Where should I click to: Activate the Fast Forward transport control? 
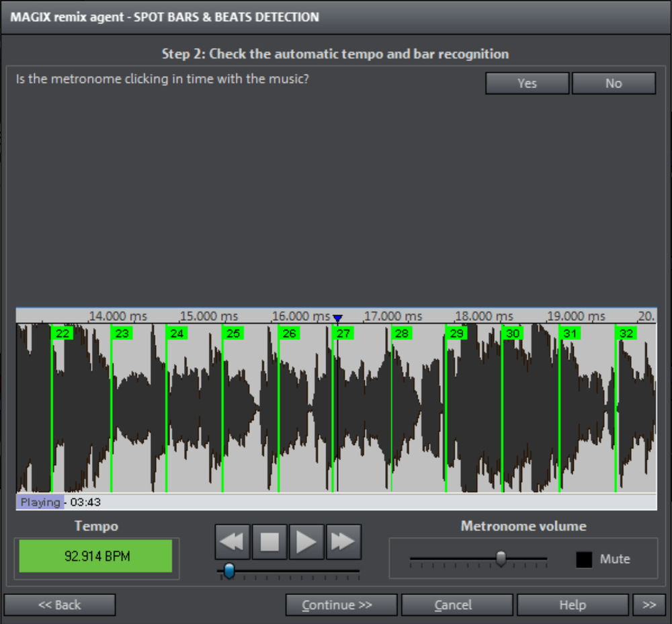point(343,541)
